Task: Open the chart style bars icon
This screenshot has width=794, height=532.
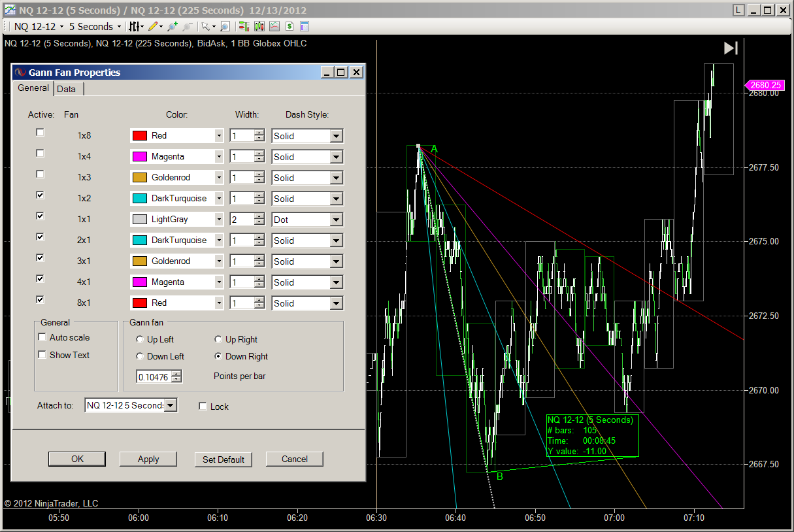Action: pyautogui.click(x=134, y=27)
